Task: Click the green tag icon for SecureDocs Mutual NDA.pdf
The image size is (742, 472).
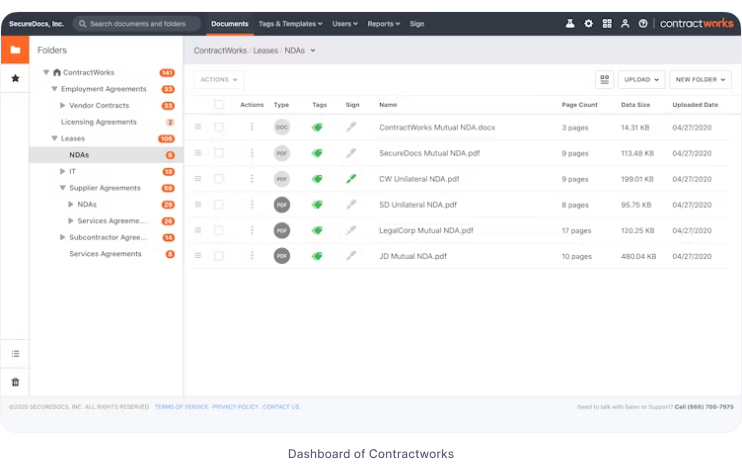Action: [318, 153]
